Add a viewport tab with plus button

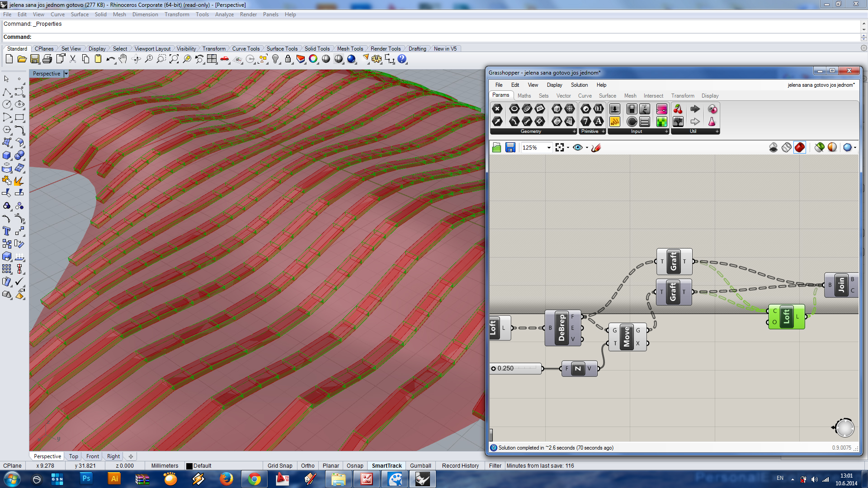click(131, 456)
